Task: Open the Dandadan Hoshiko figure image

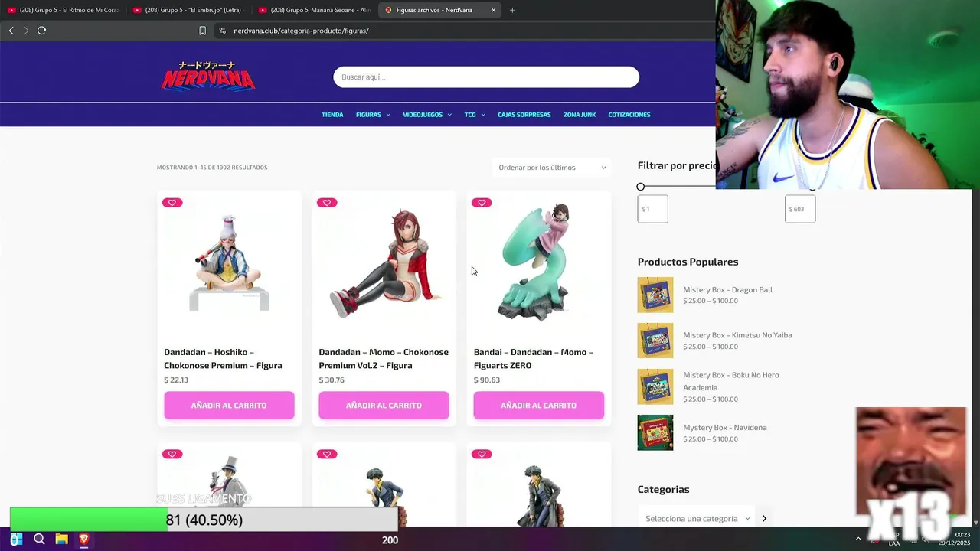Action: click(x=229, y=262)
